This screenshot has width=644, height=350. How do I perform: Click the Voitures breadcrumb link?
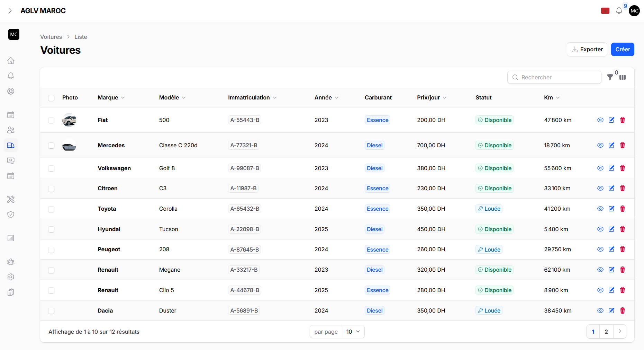pyautogui.click(x=51, y=37)
